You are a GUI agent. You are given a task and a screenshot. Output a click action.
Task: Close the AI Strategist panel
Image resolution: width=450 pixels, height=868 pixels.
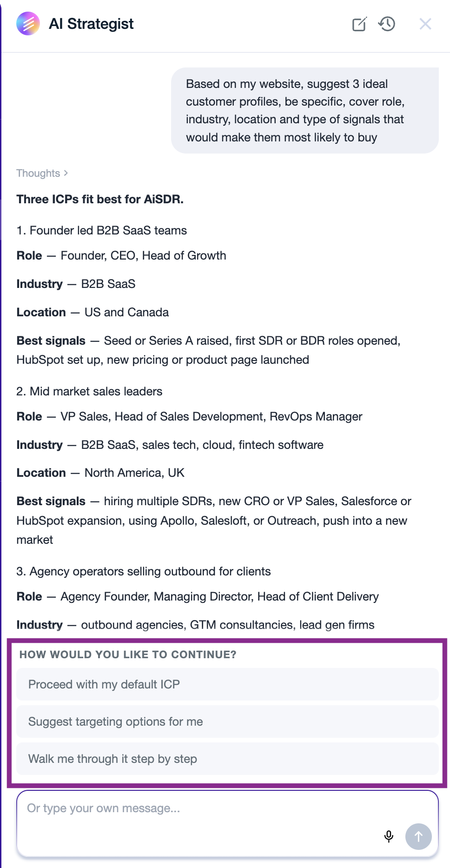pos(425,24)
